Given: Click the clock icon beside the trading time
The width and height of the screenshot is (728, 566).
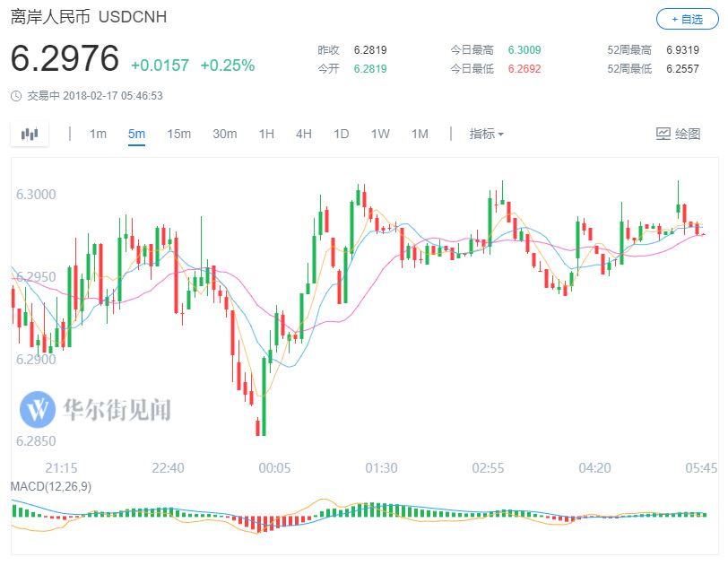Looking at the screenshot, I should click(x=17, y=95).
